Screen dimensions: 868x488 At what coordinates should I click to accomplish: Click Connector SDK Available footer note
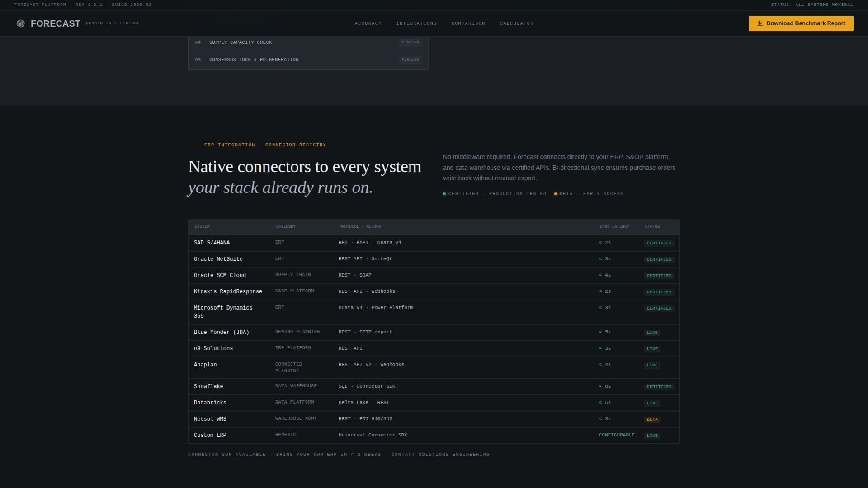coord(339,455)
